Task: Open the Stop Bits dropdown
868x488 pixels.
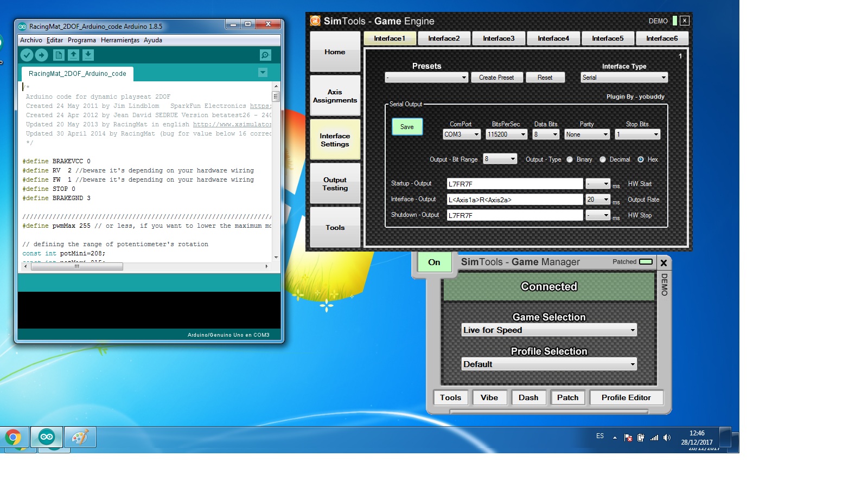Action: pos(637,134)
